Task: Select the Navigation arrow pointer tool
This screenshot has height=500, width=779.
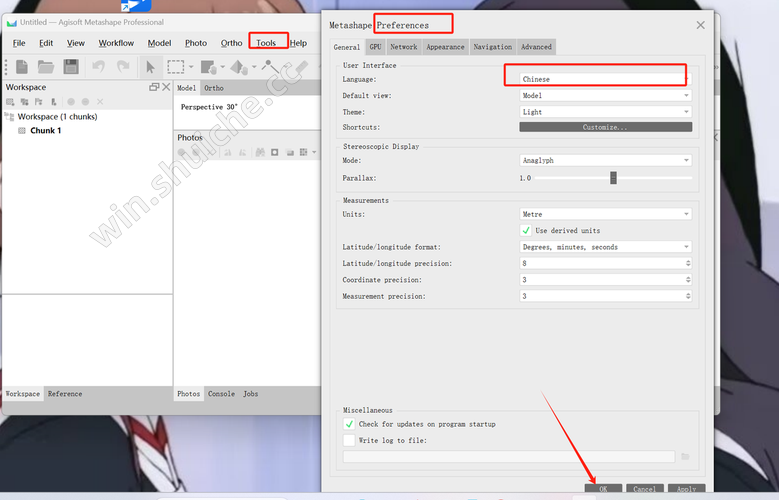Action: click(150, 67)
